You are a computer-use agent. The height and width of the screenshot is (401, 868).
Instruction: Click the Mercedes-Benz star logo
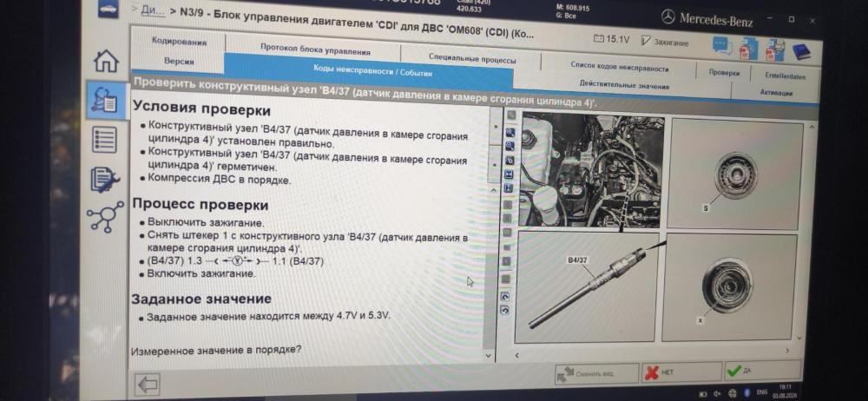pos(668,17)
